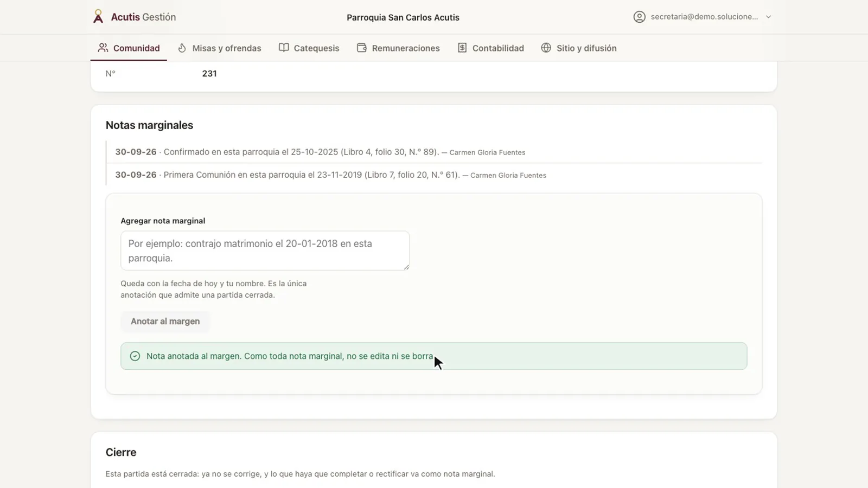The height and width of the screenshot is (488, 868).
Task: Click the textarea resize handle corner
Action: coord(406,266)
